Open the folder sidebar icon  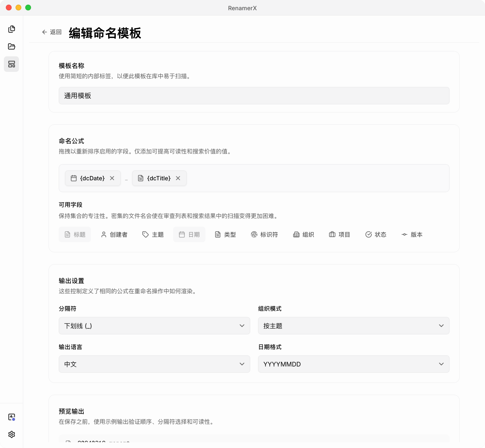pyautogui.click(x=11, y=47)
